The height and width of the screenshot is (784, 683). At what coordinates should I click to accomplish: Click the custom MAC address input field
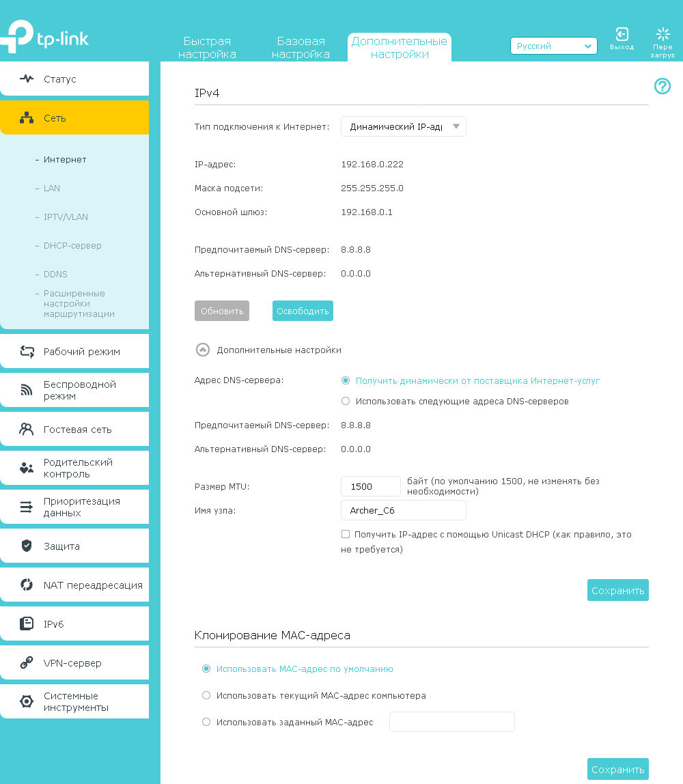(x=452, y=721)
